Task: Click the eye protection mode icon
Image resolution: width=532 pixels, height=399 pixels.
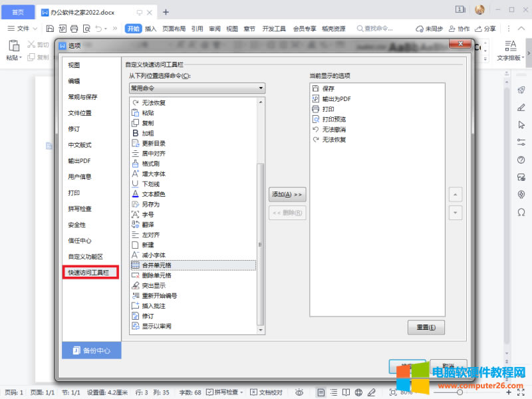Action: (x=300, y=392)
